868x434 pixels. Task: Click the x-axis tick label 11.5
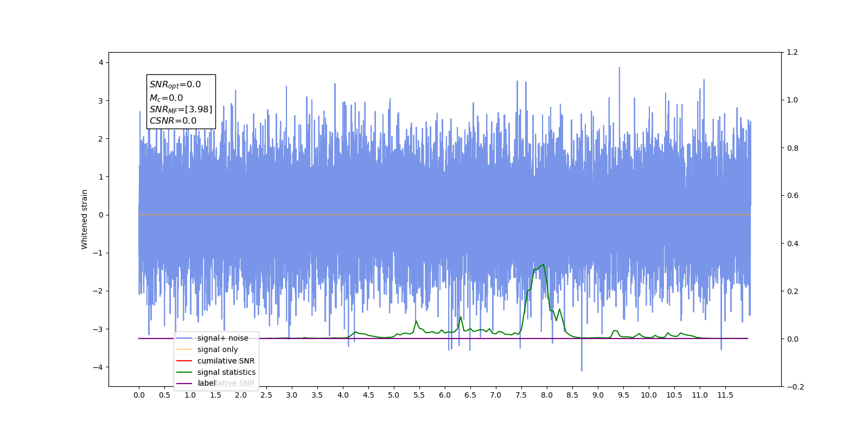click(725, 395)
